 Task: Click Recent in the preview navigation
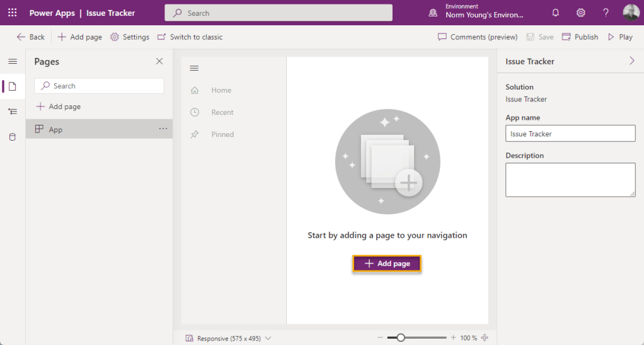coord(222,112)
